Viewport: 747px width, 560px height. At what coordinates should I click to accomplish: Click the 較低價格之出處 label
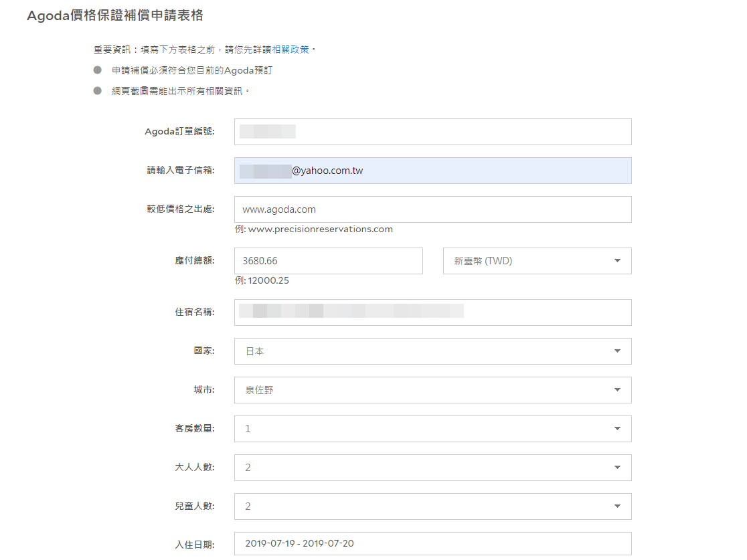tap(181, 209)
